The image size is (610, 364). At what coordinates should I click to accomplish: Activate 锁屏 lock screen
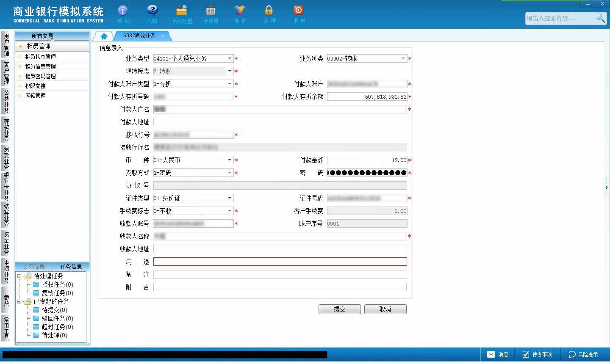(x=269, y=14)
